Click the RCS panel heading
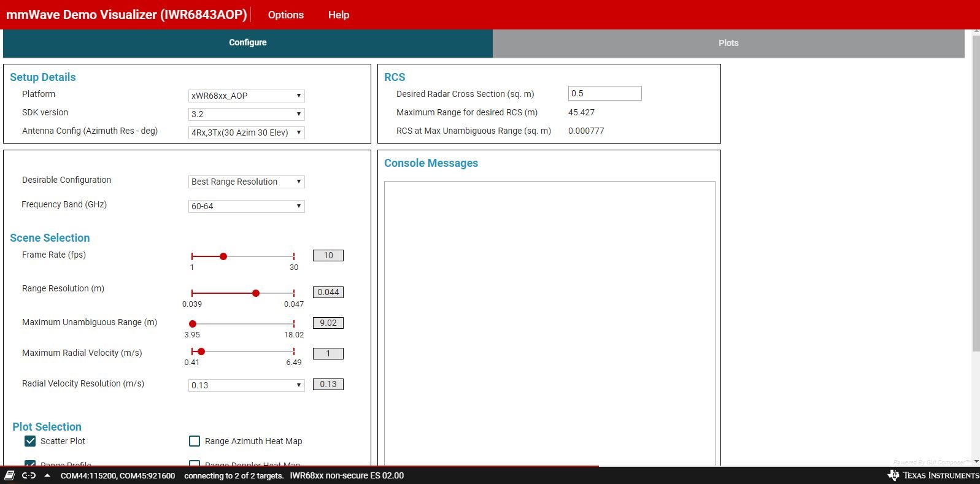The image size is (980, 484). 395,77
